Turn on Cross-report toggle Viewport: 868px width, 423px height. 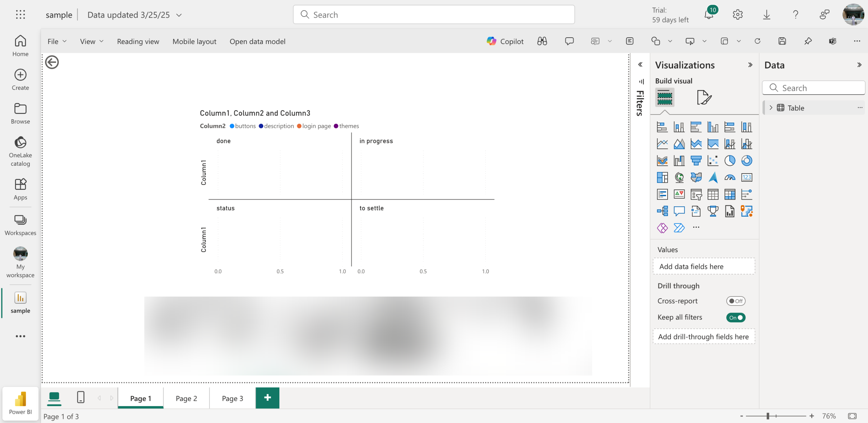click(735, 301)
